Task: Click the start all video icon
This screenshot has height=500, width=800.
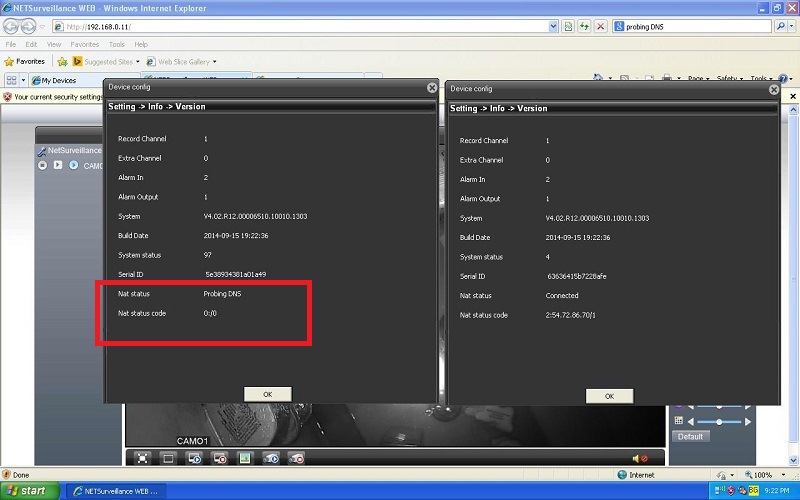Action: (194, 459)
